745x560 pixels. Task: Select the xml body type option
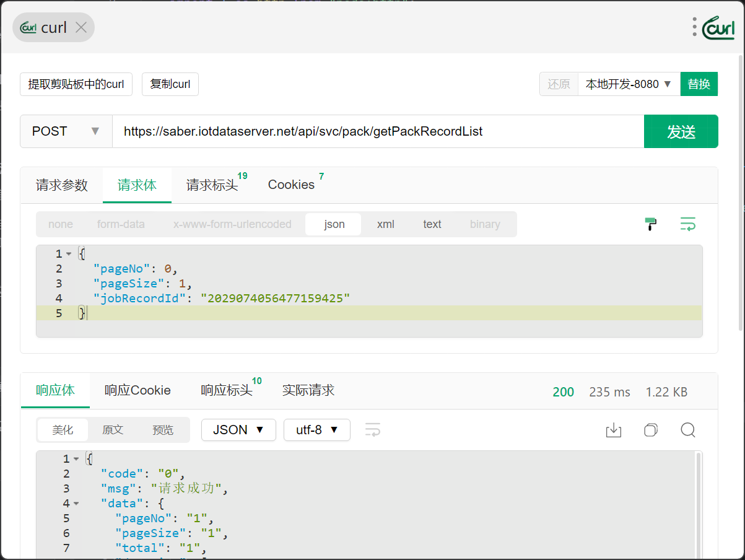coord(385,224)
